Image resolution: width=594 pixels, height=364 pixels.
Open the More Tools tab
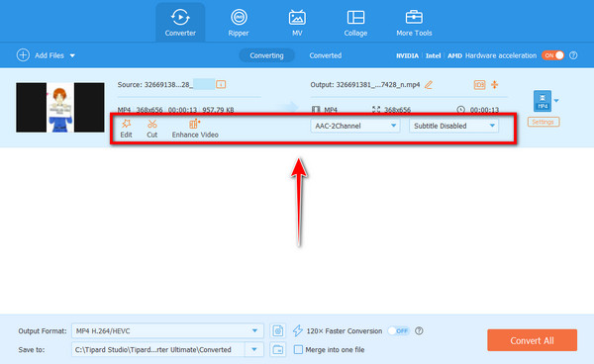[x=414, y=23]
